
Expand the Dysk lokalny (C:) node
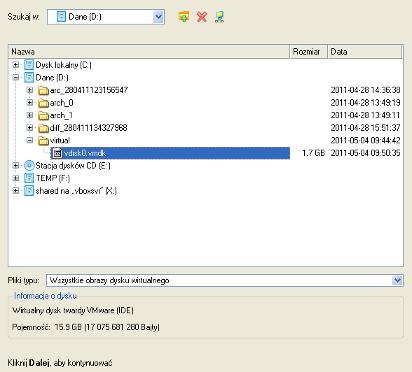coord(16,65)
